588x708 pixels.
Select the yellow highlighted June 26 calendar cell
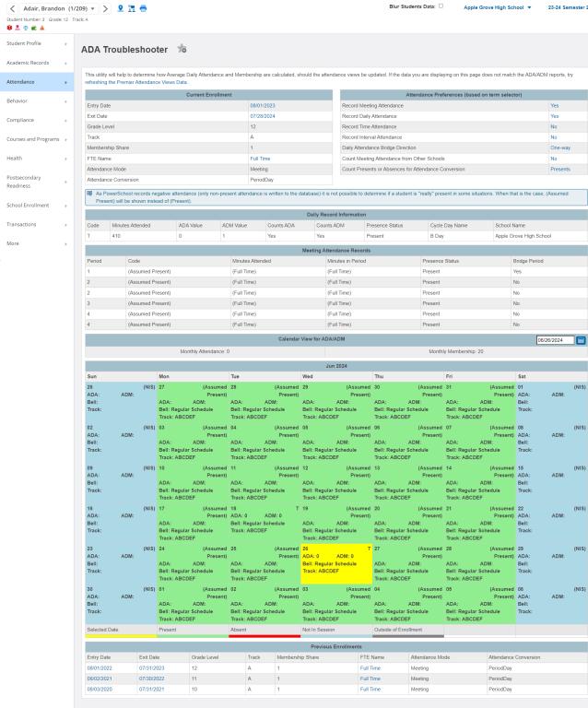tap(336, 564)
